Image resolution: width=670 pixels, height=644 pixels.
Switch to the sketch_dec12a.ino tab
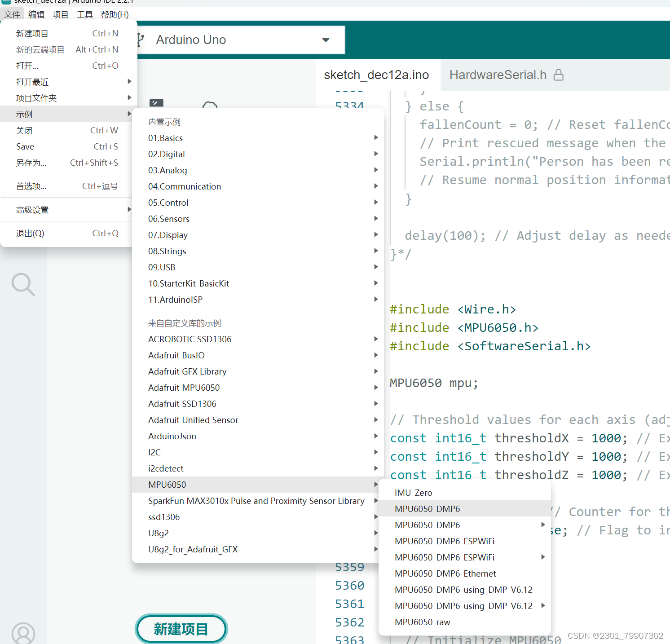(377, 75)
